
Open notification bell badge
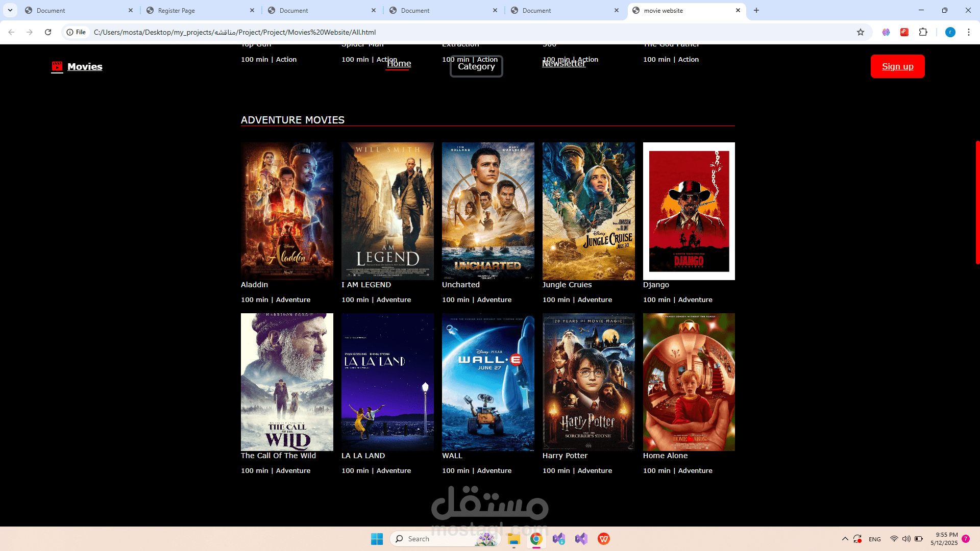(x=966, y=539)
